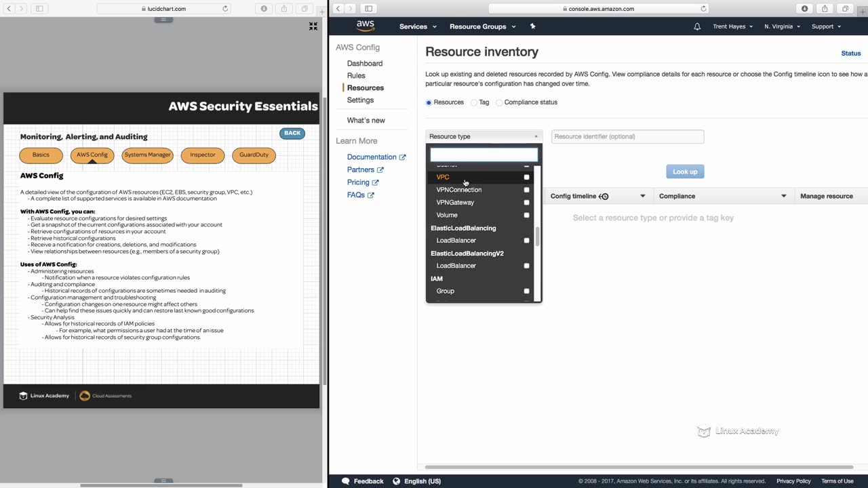Click the Lucidchart horizontal scrollbar
Viewport: 868px width, 488px height.
161,485
